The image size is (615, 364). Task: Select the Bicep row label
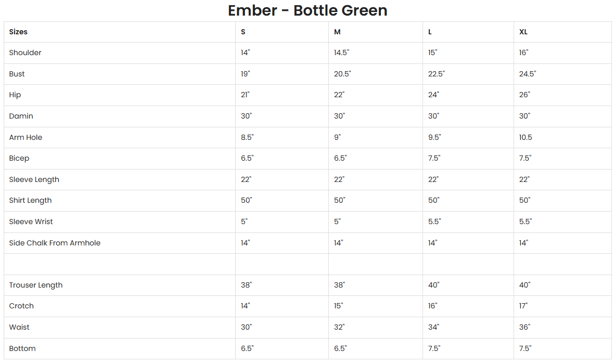point(19,158)
